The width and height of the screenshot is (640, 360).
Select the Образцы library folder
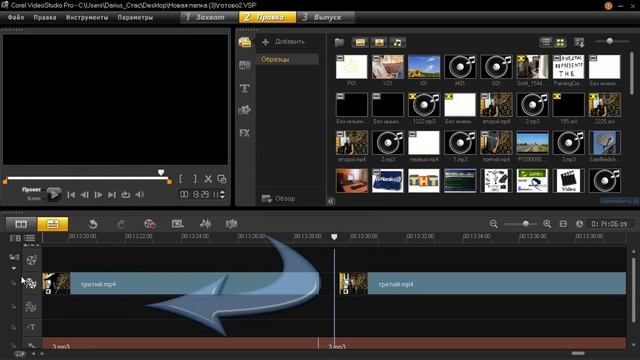[287, 59]
